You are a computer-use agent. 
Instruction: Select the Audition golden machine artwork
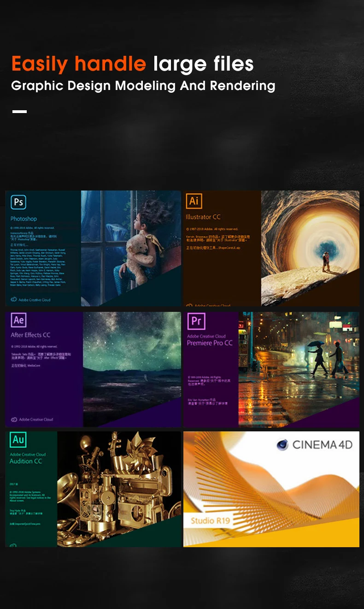pyautogui.click(x=119, y=489)
